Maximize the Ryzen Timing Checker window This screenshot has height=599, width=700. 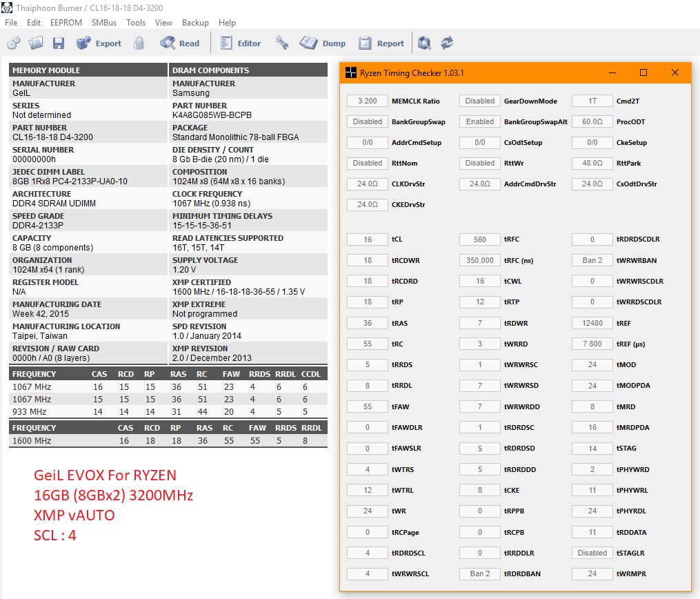point(643,72)
